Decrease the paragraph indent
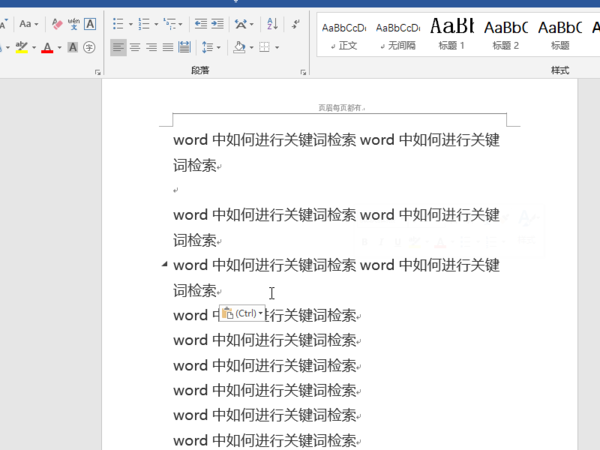Viewport: 600px width, 450px height. click(x=201, y=24)
